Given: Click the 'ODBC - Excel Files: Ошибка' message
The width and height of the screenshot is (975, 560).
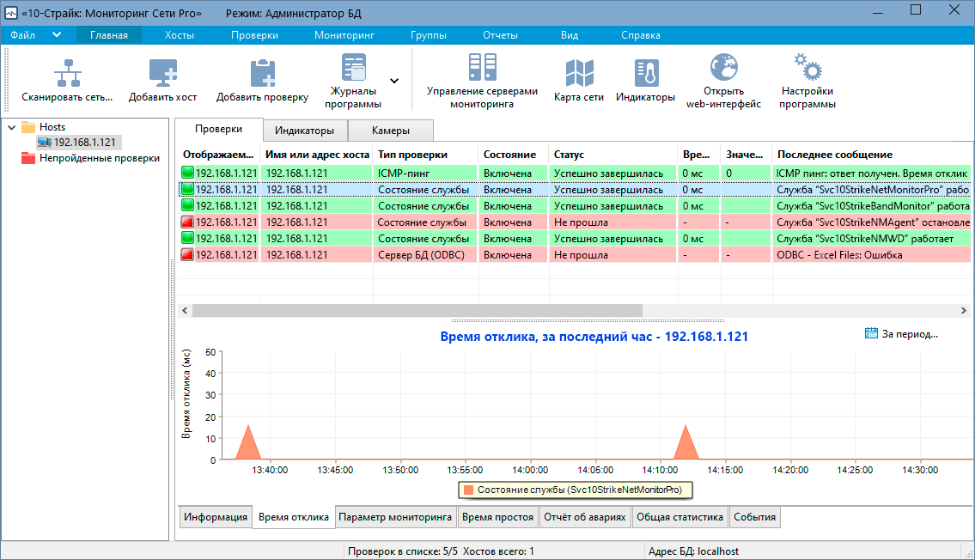Looking at the screenshot, I should pos(839,254).
